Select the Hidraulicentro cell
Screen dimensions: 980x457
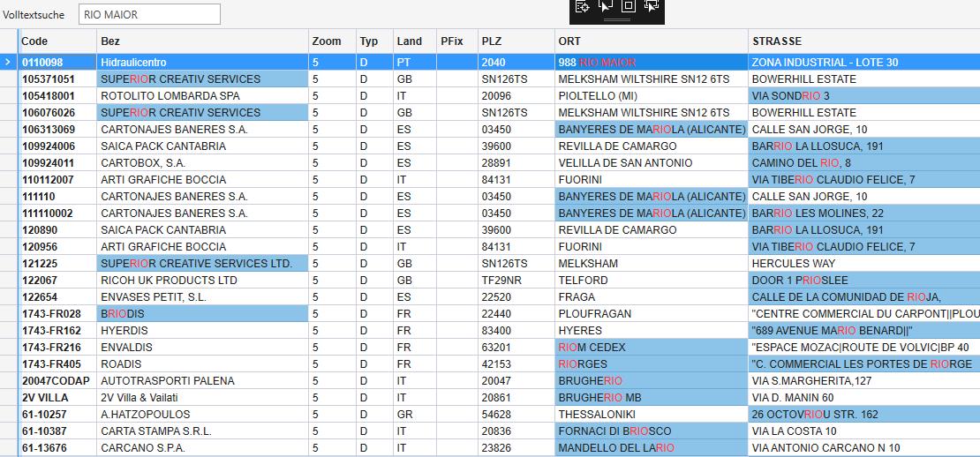tap(202, 63)
